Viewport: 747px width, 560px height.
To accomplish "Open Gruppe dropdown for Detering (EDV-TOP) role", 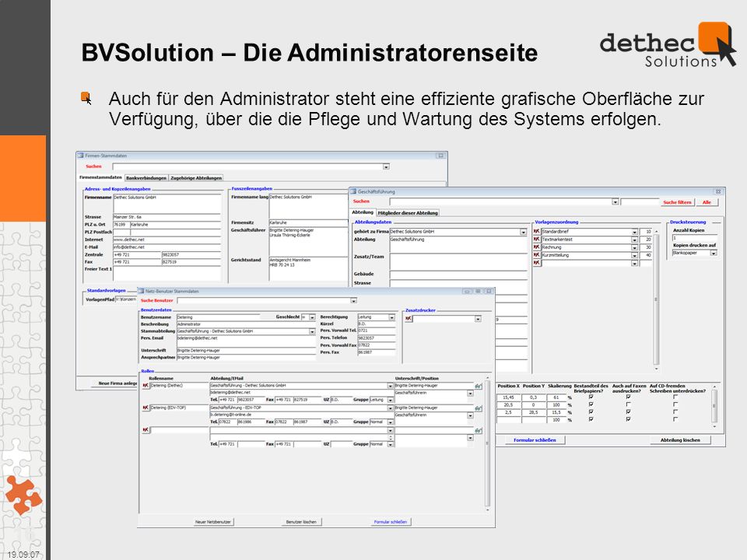I will pyautogui.click(x=391, y=422).
